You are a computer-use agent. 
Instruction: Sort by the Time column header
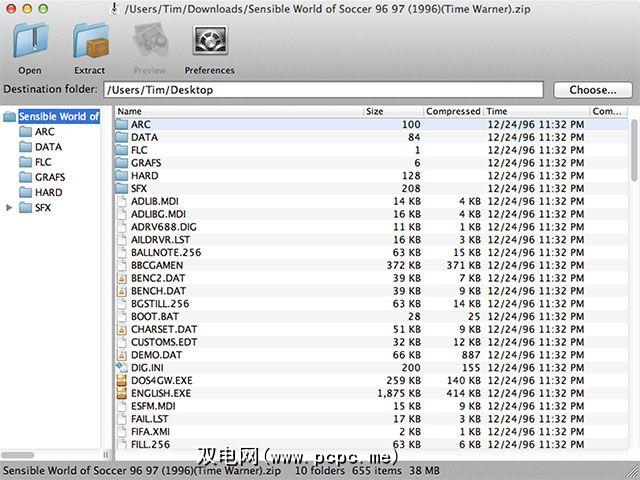(537, 111)
